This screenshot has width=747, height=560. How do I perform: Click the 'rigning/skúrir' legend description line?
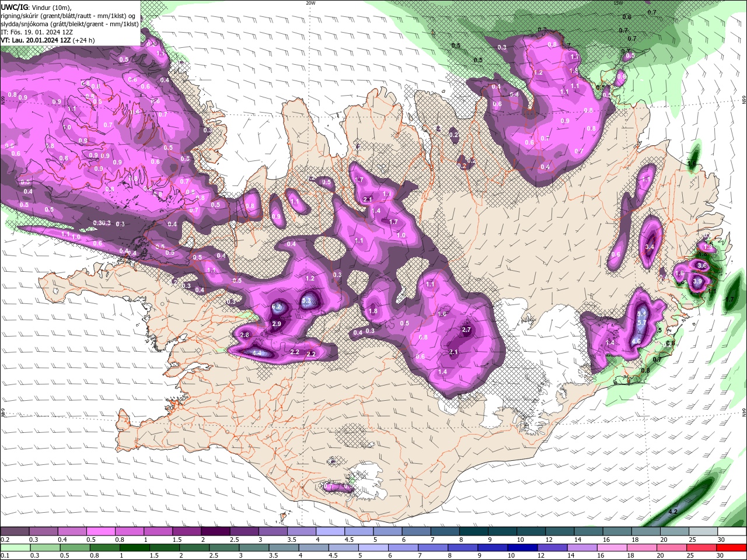click(x=69, y=15)
